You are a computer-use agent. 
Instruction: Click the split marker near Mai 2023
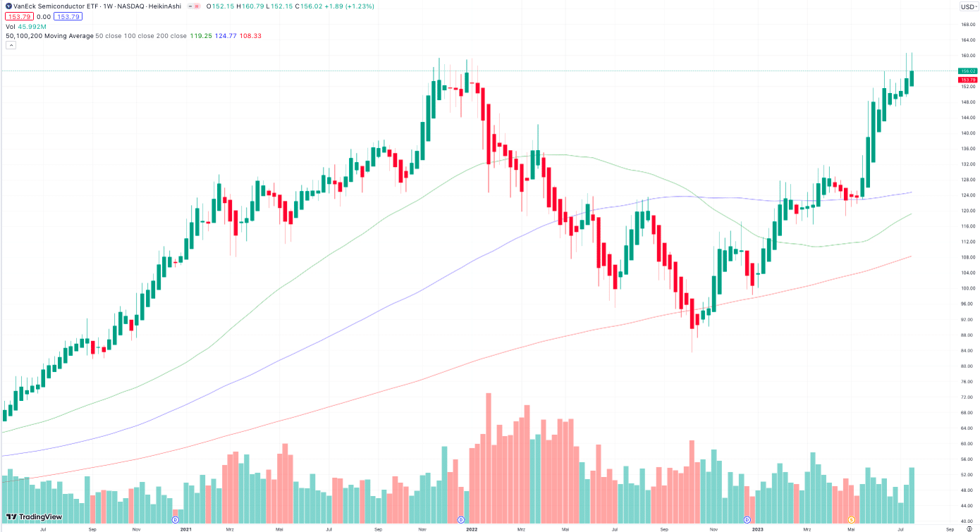click(x=851, y=519)
